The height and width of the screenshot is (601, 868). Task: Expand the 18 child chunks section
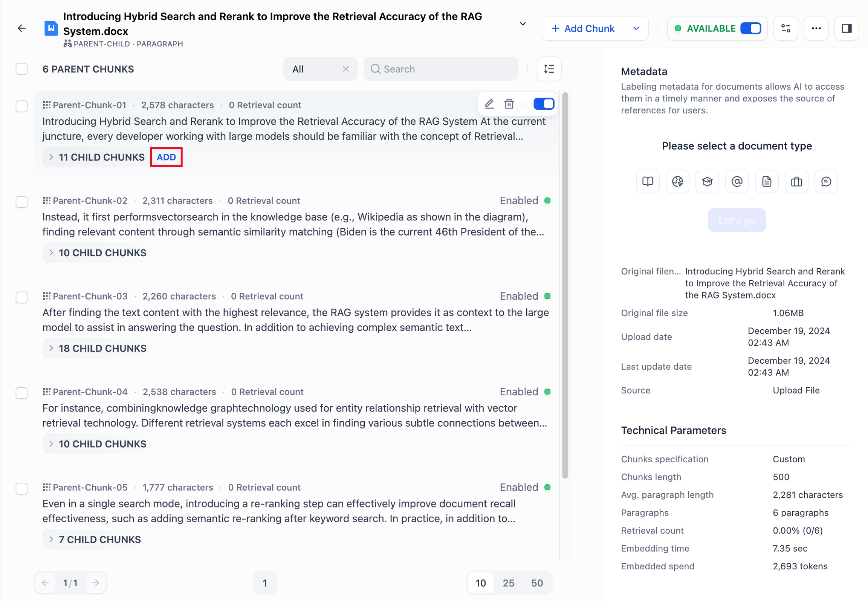point(97,348)
